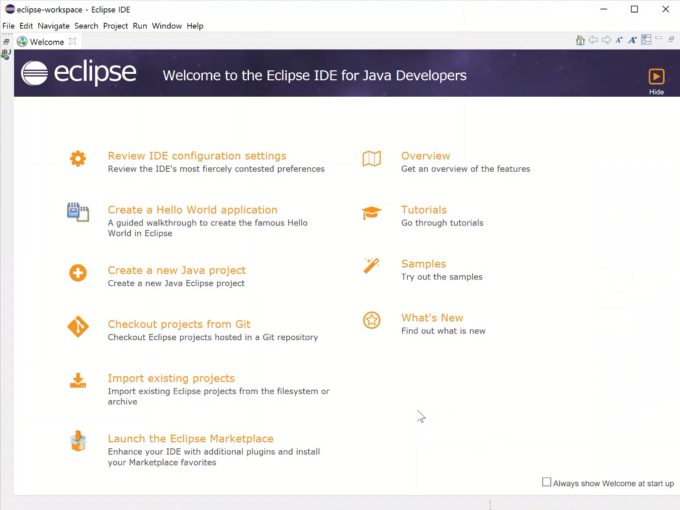Click the globe icon on Welcome tab

22,42
